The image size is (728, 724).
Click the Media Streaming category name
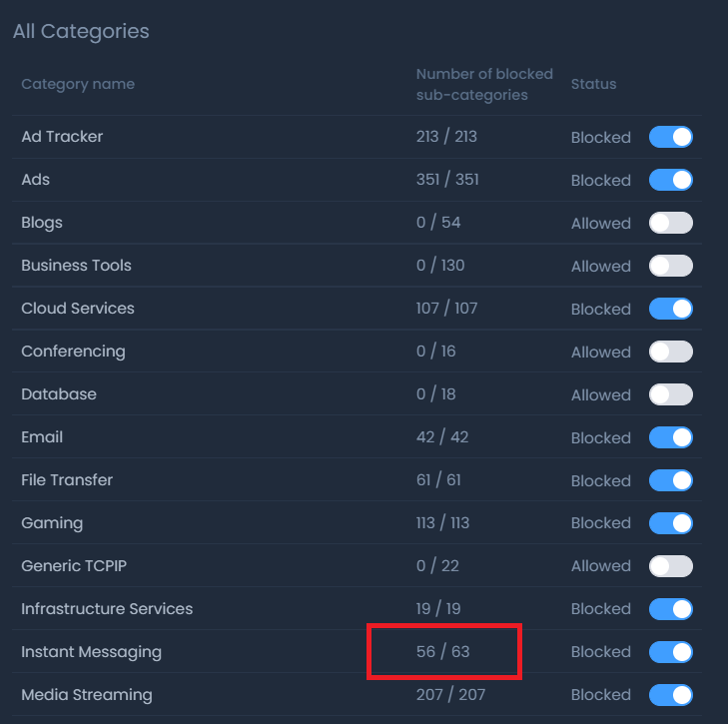[x=87, y=695]
